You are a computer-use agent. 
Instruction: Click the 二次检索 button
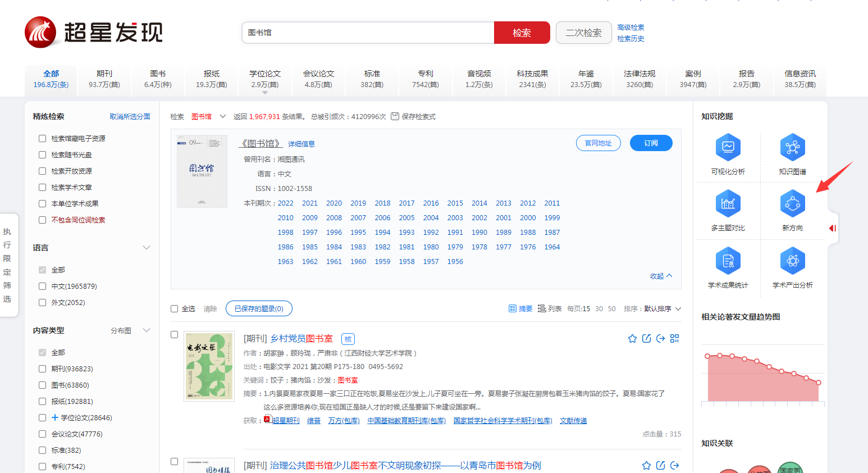584,33
